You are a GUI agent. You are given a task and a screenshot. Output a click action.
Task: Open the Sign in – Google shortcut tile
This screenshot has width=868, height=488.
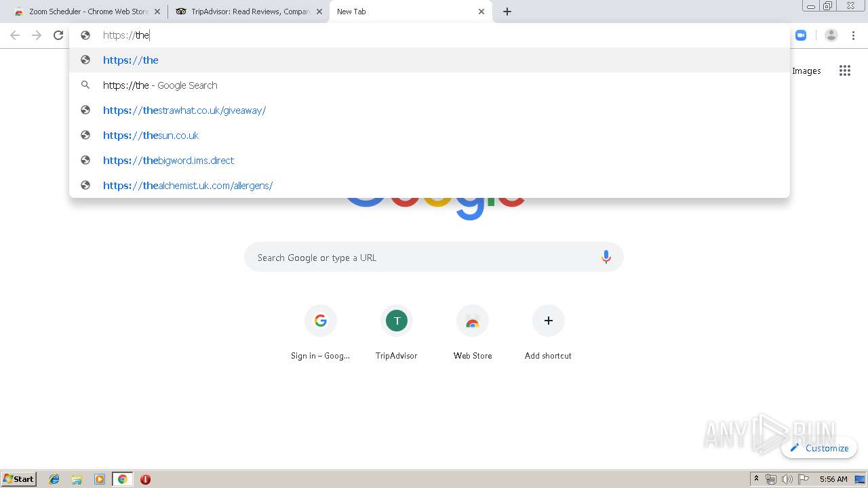tap(321, 333)
